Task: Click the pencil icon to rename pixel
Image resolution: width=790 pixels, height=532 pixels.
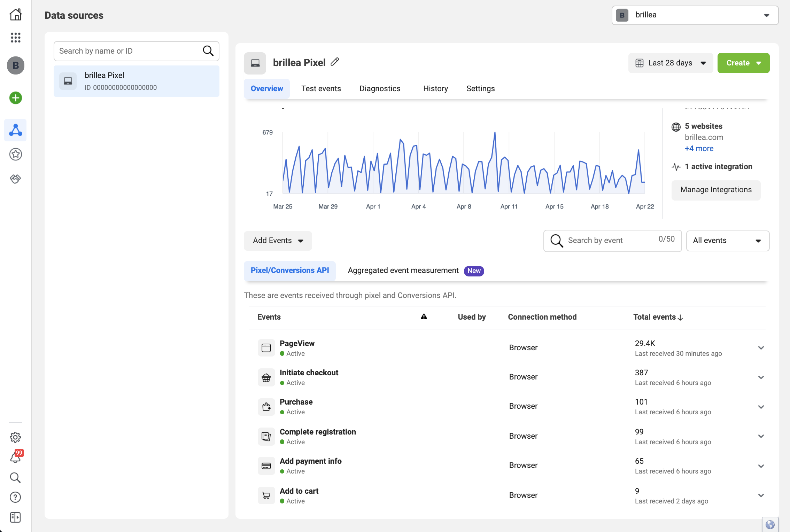Action: [x=335, y=62]
